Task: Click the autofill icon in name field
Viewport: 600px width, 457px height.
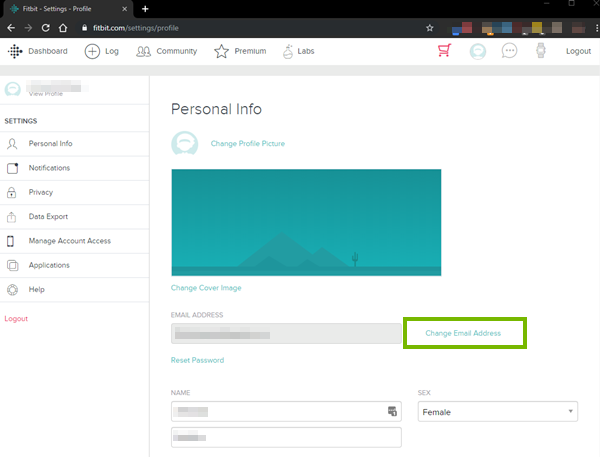Action: (392, 411)
